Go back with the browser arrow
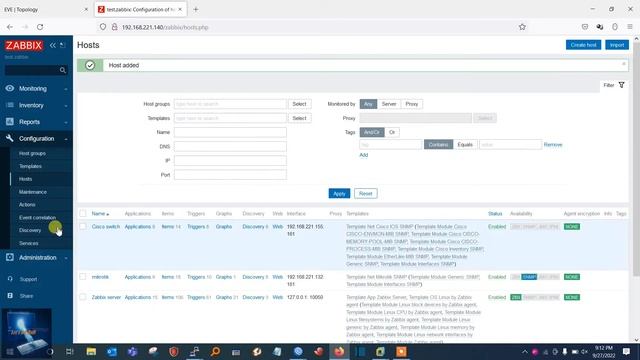The width and height of the screenshot is (640, 360). click(x=10, y=27)
